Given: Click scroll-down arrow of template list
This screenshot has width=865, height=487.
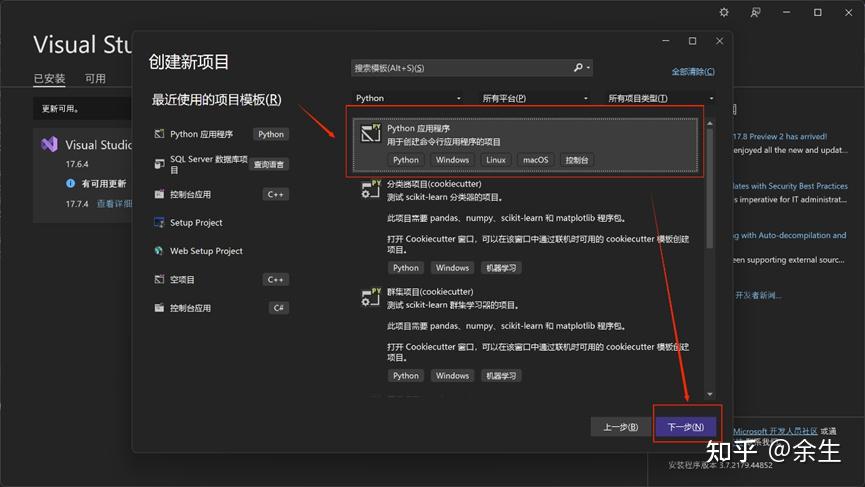Looking at the screenshot, I should pyautogui.click(x=709, y=394).
